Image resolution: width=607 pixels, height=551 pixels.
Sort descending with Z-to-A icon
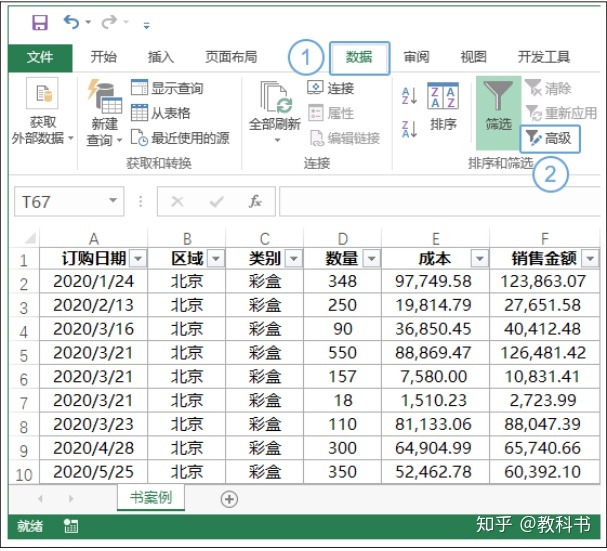coord(409,129)
